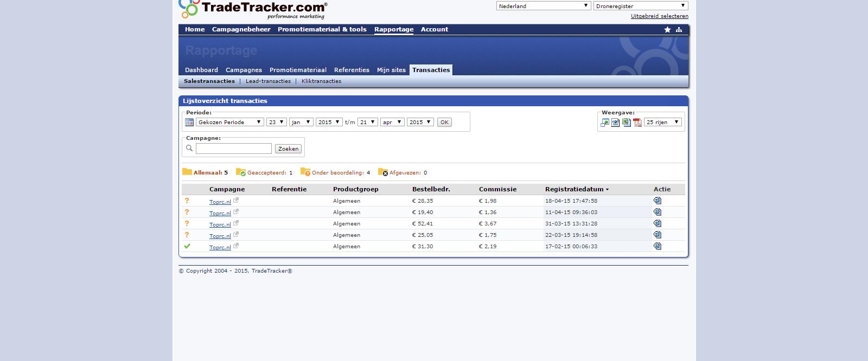868x361 pixels.
Task: Open report in new window icon
Action: 605,123
